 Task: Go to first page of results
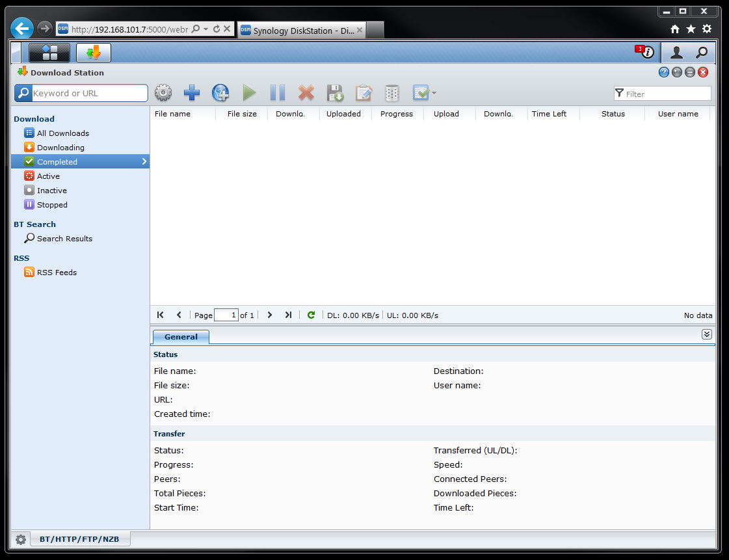pyautogui.click(x=161, y=315)
